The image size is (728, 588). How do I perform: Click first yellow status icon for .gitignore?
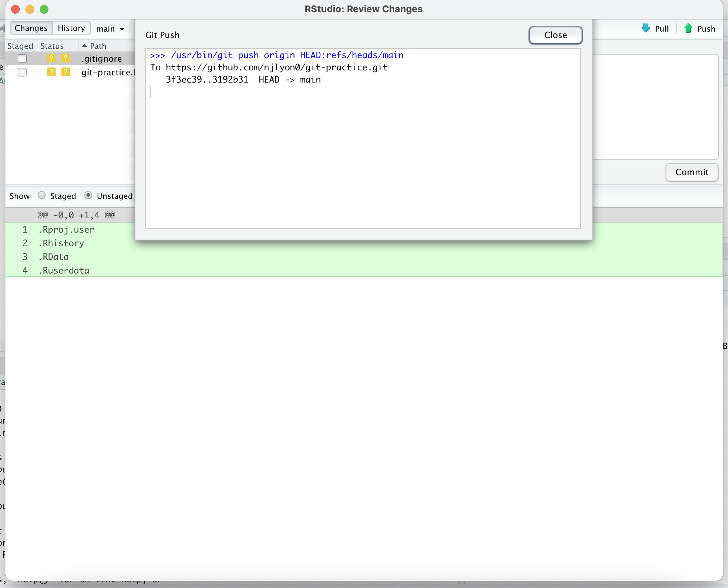coord(51,58)
